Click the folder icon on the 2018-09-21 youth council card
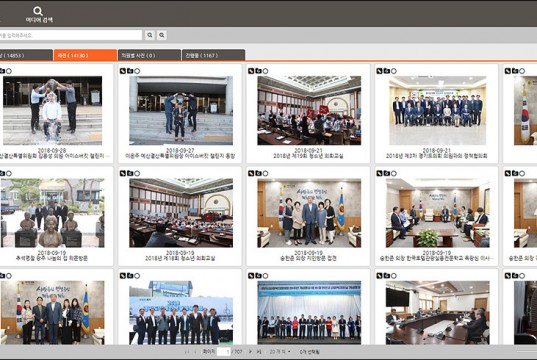537x360 pixels. (x=258, y=71)
